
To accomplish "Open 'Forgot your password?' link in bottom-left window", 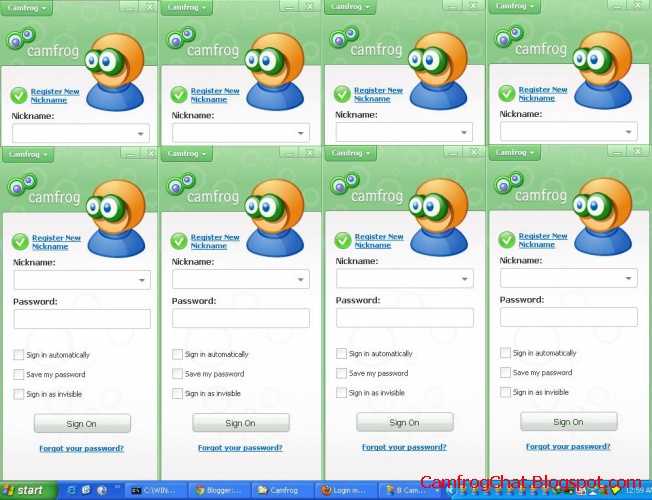I will (82, 448).
